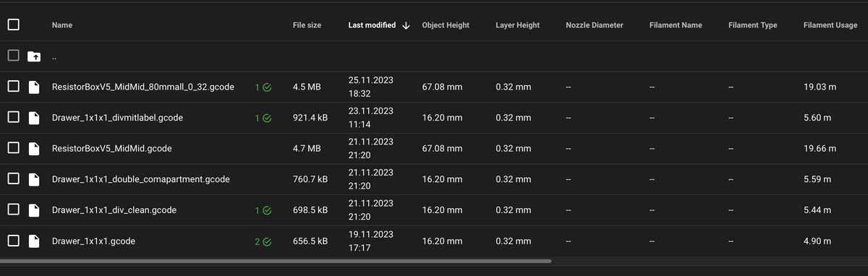
Task: Sort by the Last modified column header
Action: tap(372, 25)
